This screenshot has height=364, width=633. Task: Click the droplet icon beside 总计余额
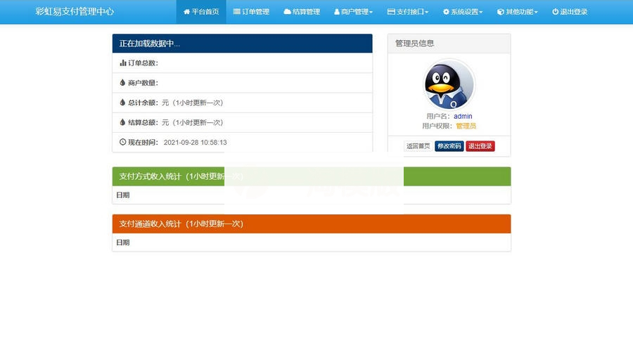pos(123,103)
